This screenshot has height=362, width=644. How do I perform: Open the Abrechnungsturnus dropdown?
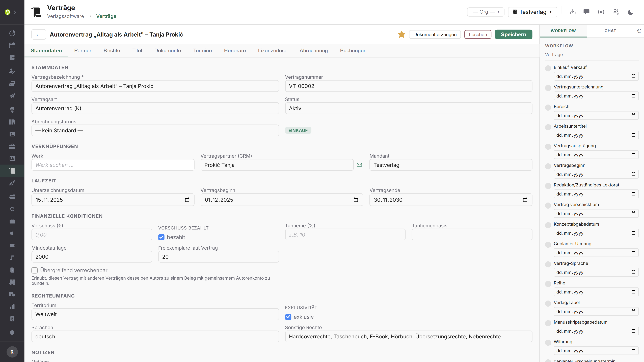pyautogui.click(x=155, y=130)
